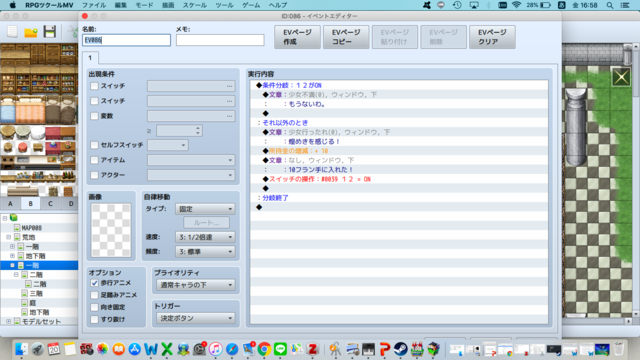Open the モード menu

144,5
